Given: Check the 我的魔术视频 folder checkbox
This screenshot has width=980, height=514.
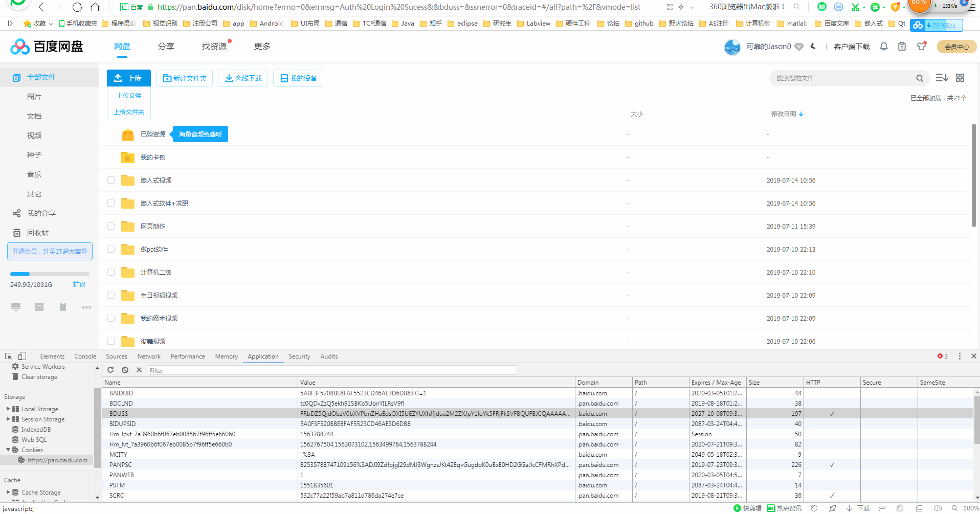Looking at the screenshot, I should [111, 318].
